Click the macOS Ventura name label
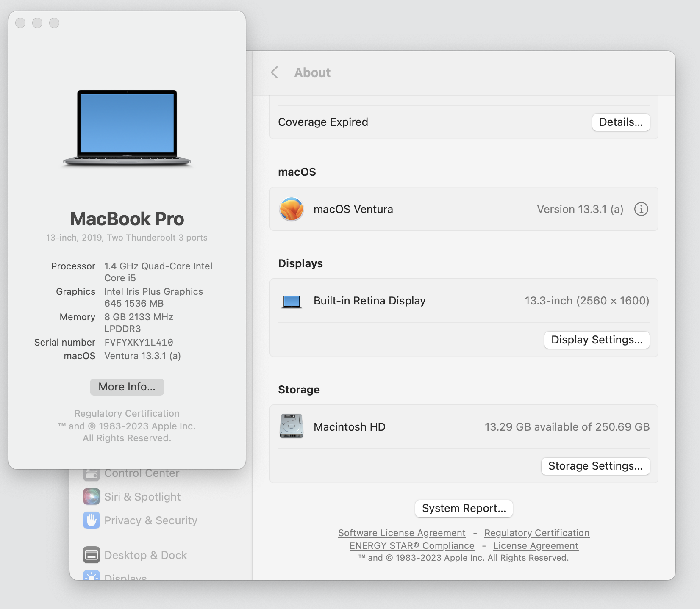The width and height of the screenshot is (700, 609). tap(353, 209)
